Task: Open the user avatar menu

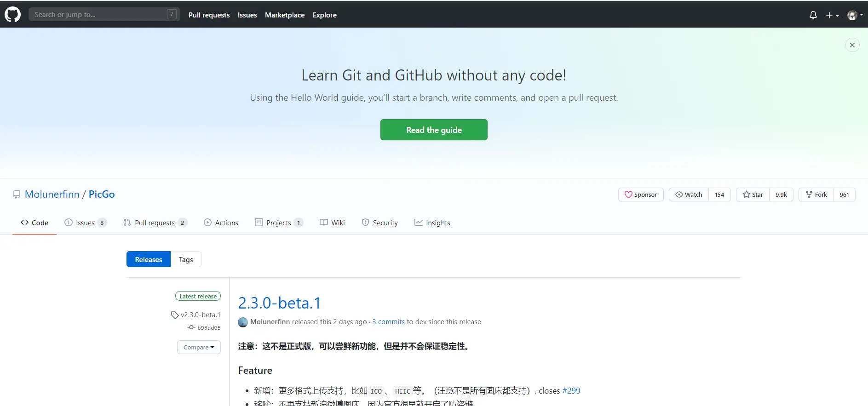Action: tap(855, 15)
